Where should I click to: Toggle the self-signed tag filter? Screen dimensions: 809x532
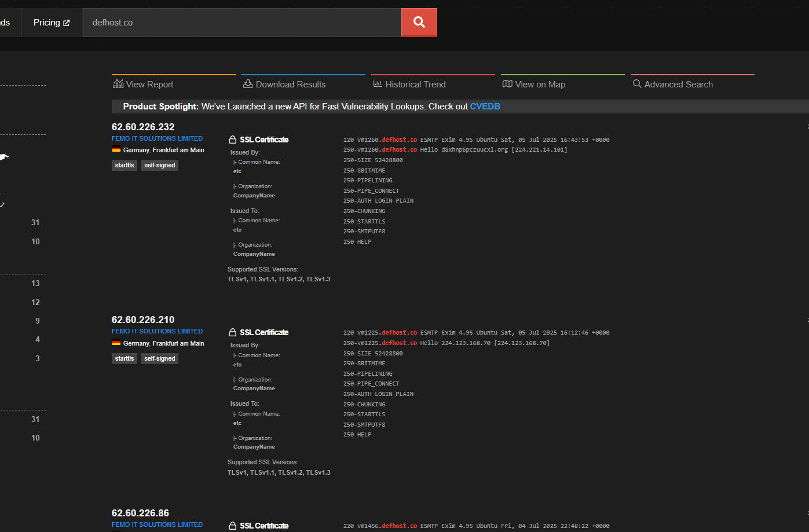click(159, 165)
